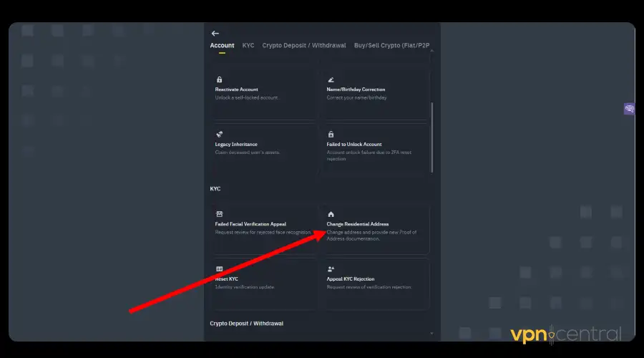Select the Buy/Sell Crypto (Fiat/P2P) tab
The width and height of the screenshot is (644, 358).
click(391, 46)
